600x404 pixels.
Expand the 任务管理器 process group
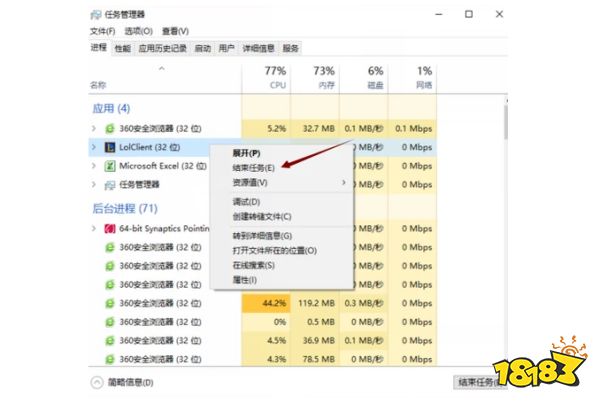point(94,184)
